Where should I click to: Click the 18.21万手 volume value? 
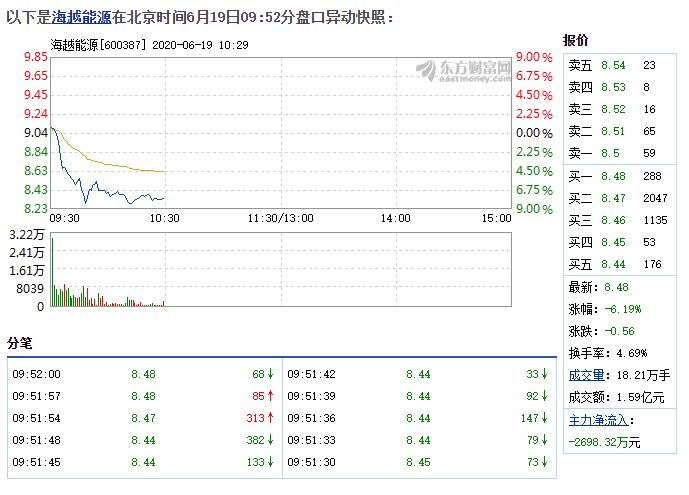[643, 375]
